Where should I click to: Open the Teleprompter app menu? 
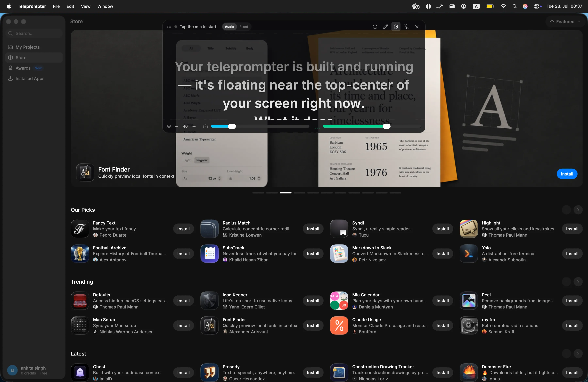[32, 6]
